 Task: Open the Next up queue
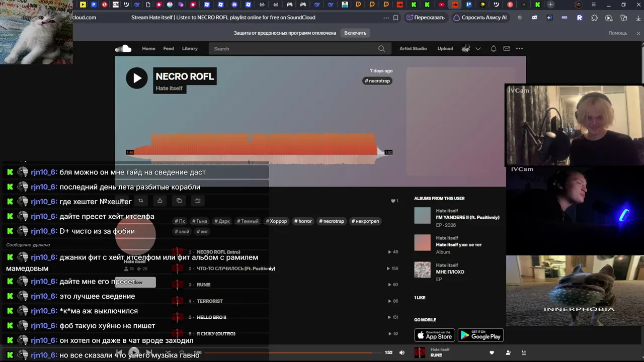click(524, 353)
